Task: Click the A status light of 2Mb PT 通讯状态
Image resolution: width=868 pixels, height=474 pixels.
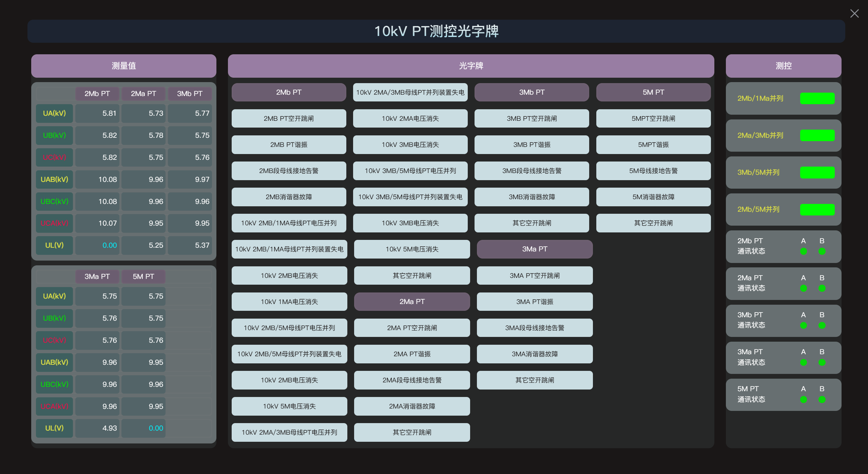Action: [x=803, y=251]
